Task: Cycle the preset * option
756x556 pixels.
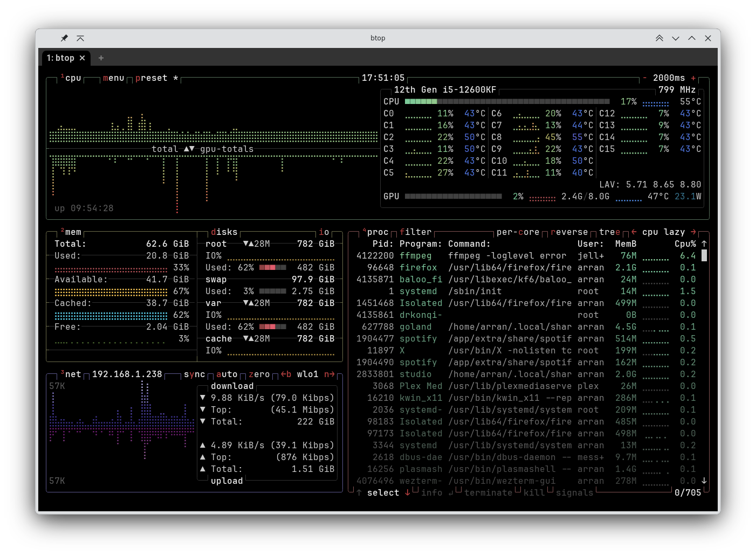Action: point(157,78)
